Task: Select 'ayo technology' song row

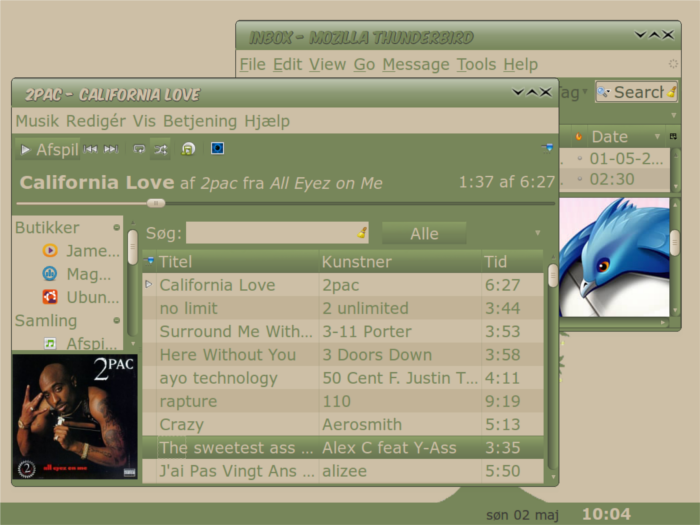Action: pos(343,378)
